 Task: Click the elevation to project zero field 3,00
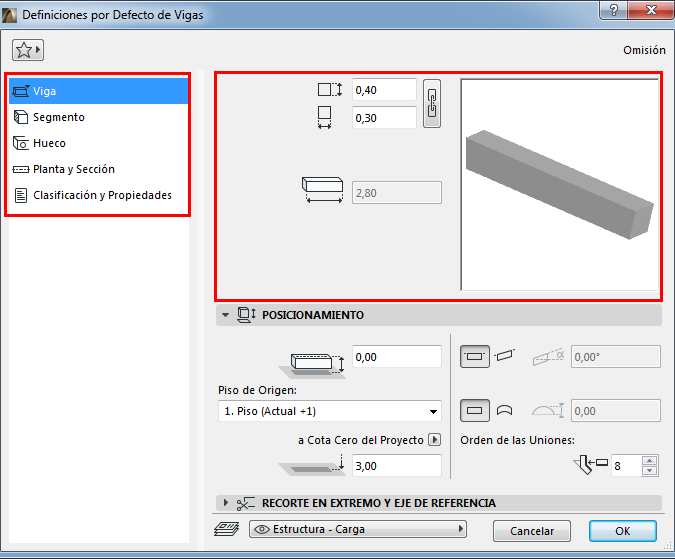click(396, 466)
